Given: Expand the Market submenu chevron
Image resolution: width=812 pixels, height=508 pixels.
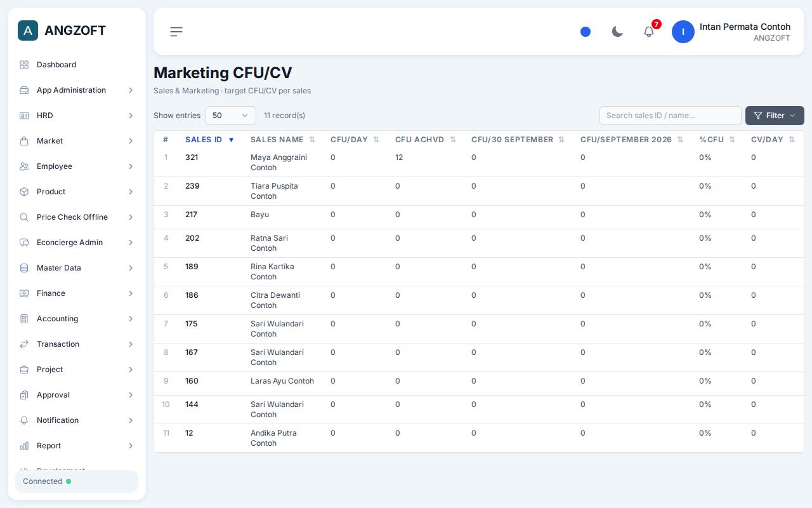Looking at the screenshot, I should (131, 141).
